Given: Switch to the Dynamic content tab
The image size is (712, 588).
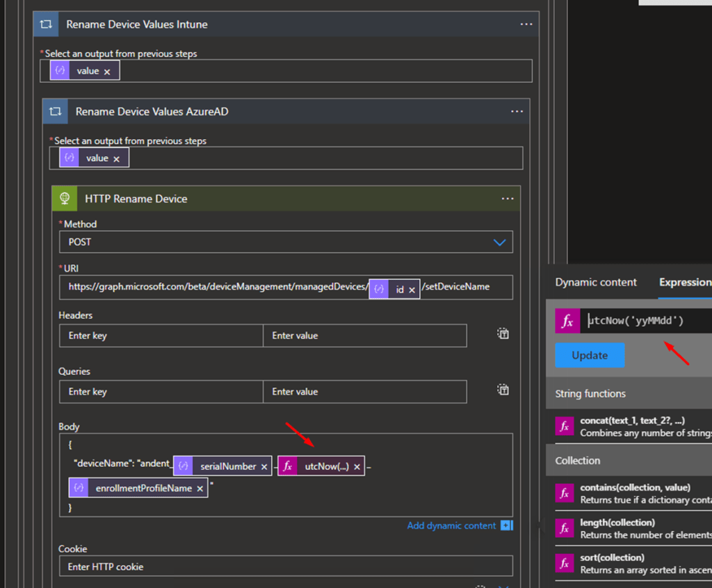Looking at the screenshot, I should point(596,282).
